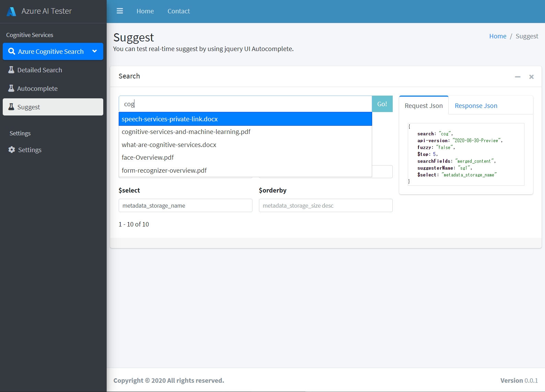Click the Home breadcrumb link
This screenshot has width=545, height=392.
click(x=498, y=36)
